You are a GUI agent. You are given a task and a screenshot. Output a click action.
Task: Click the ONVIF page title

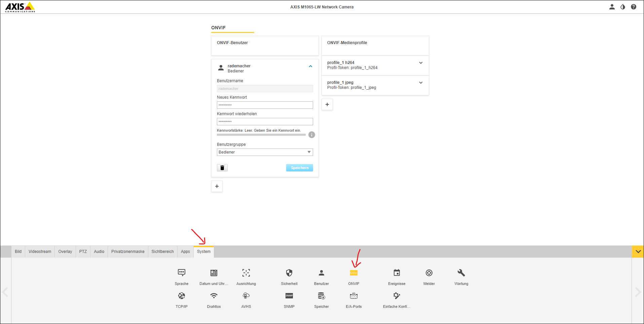(x=219, y=28)
